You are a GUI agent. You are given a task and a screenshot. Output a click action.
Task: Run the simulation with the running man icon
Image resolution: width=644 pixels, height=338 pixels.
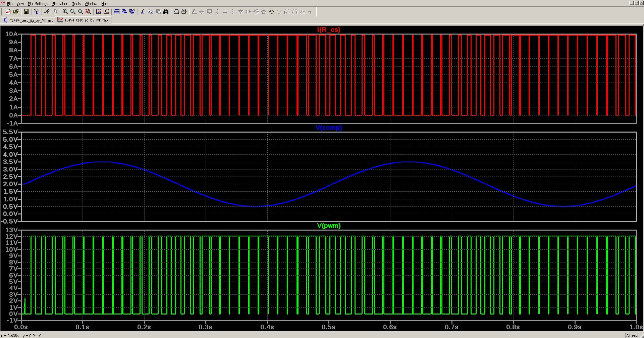point(47,12)
